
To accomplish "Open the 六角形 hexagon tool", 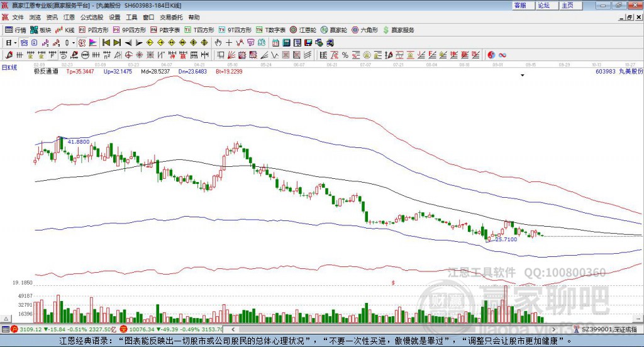I will [365, 30].
